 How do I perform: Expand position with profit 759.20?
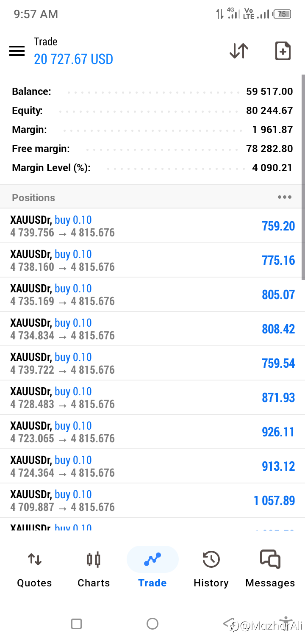point(152,226)
